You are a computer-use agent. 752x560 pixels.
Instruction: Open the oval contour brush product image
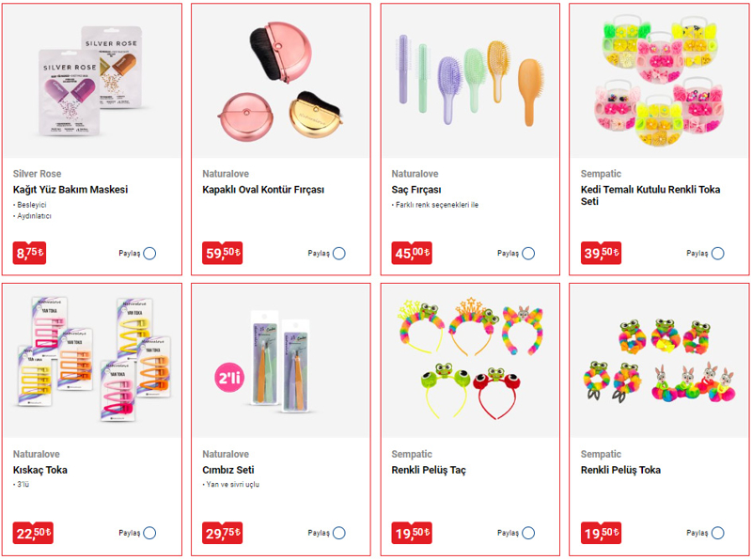[281, 81]
